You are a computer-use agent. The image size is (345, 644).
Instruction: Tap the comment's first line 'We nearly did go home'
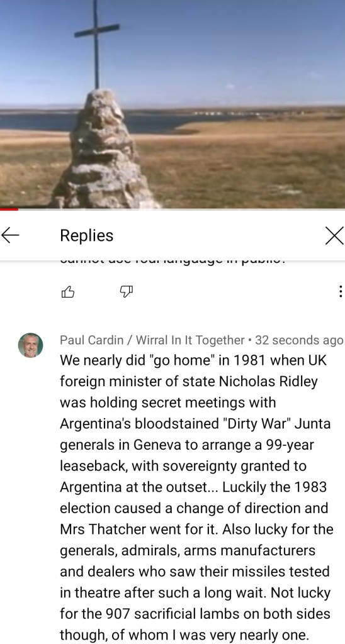click(x=193, y=360)
